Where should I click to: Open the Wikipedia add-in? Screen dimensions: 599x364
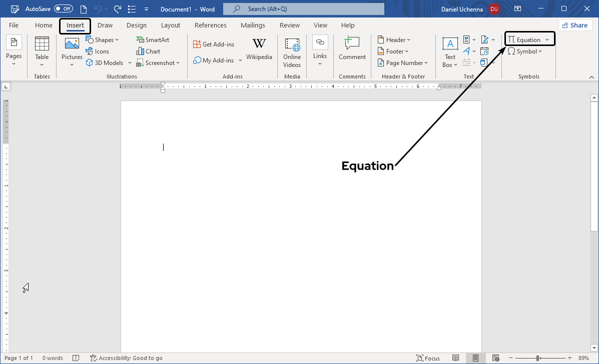(x=259, y=49)
